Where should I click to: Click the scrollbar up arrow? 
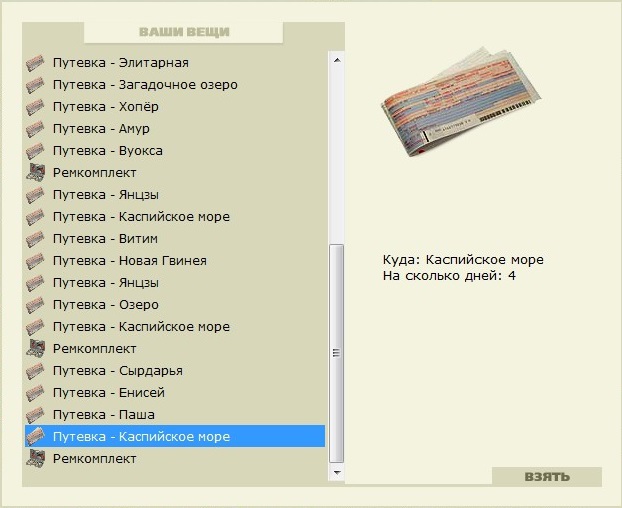(337, 60)
